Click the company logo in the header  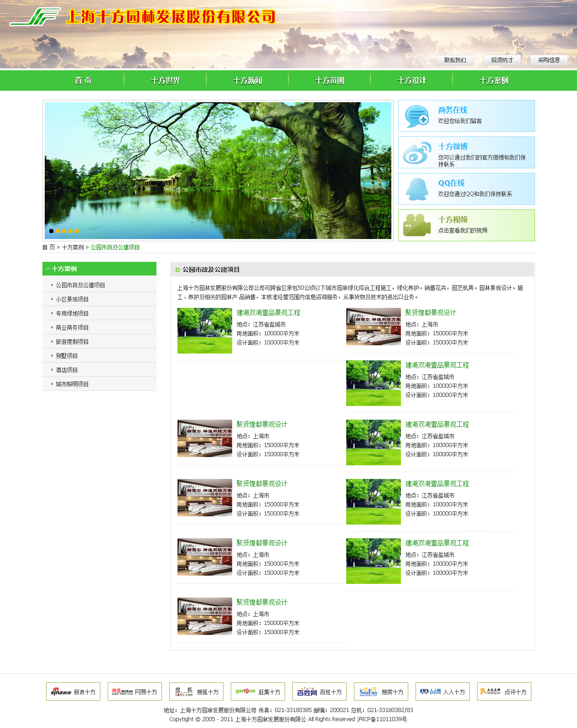(36, 17)
